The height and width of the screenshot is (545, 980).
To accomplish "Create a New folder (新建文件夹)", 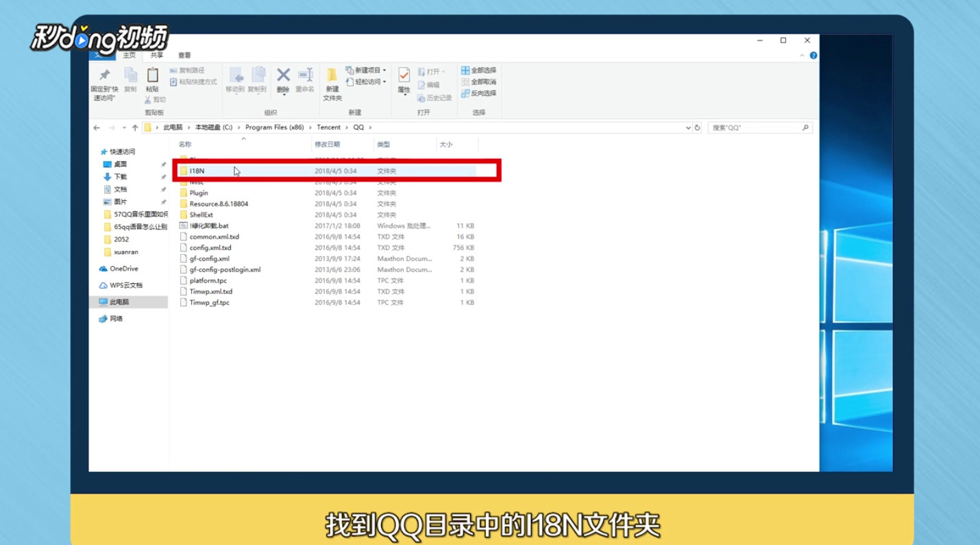I will click(x=332, y=84).
